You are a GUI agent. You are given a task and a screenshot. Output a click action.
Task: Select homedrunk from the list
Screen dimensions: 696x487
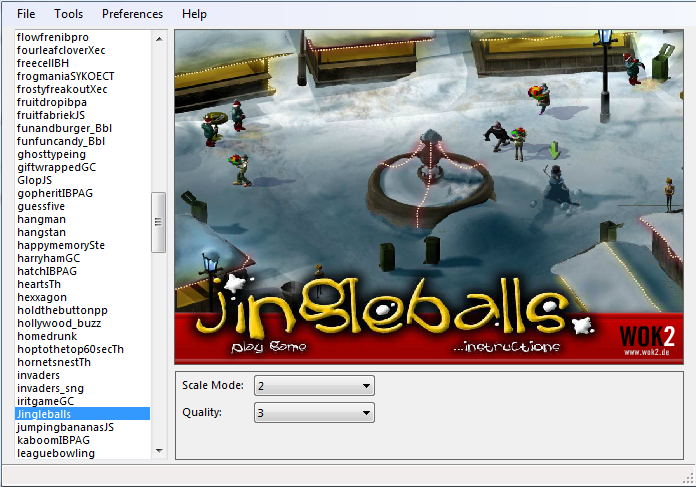pyautogui.click(x=82, y=336)
